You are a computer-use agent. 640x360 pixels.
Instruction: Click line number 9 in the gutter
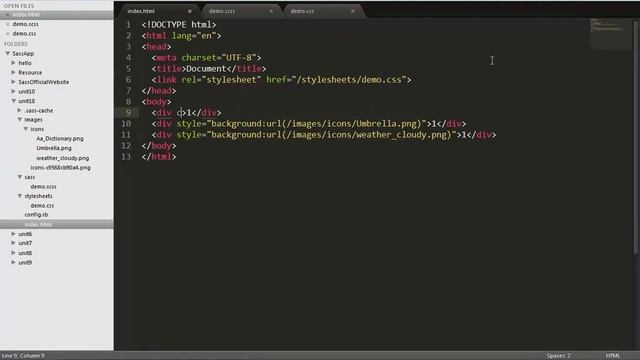[x=128, y=113]
